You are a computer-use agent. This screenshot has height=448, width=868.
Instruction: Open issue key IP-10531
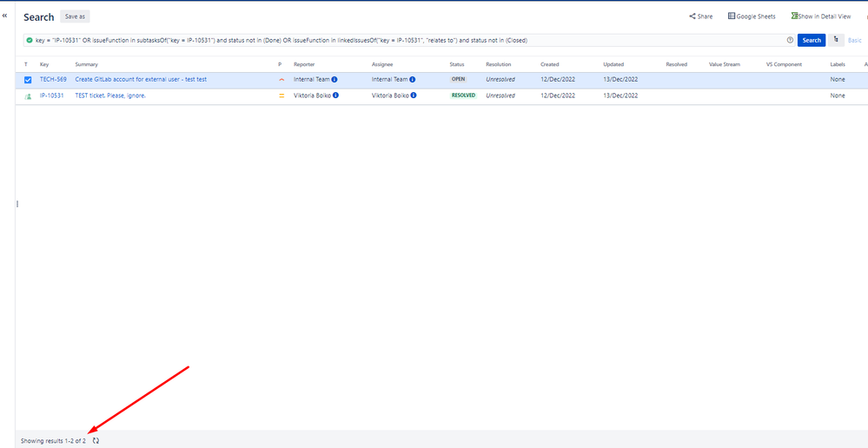pos(51,96)
